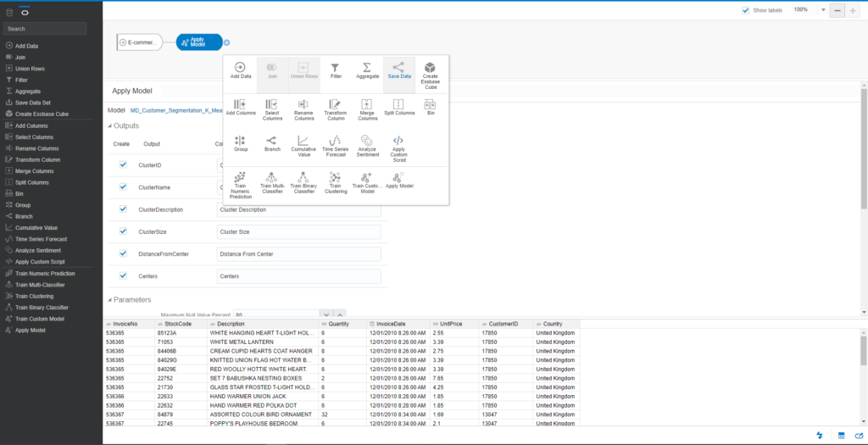
Task: Pick Train Binary Classifier in popup
Action: point(304,183)
